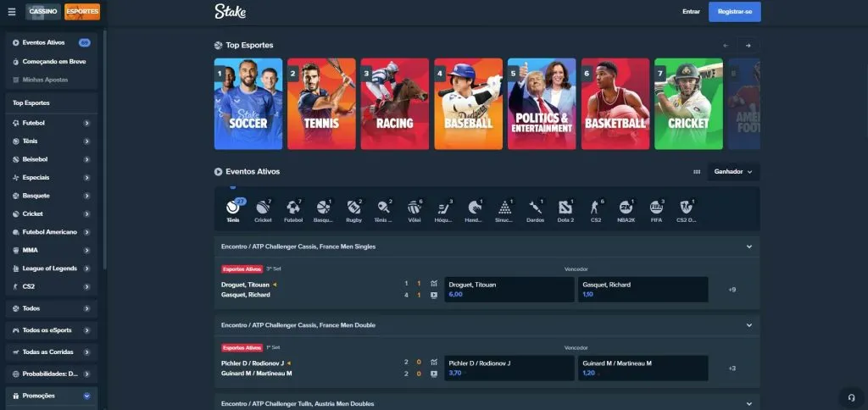This screenshot has width=868, height=410.
Task: Open the Ganhador market dropdown
Action: click(733, 171)
